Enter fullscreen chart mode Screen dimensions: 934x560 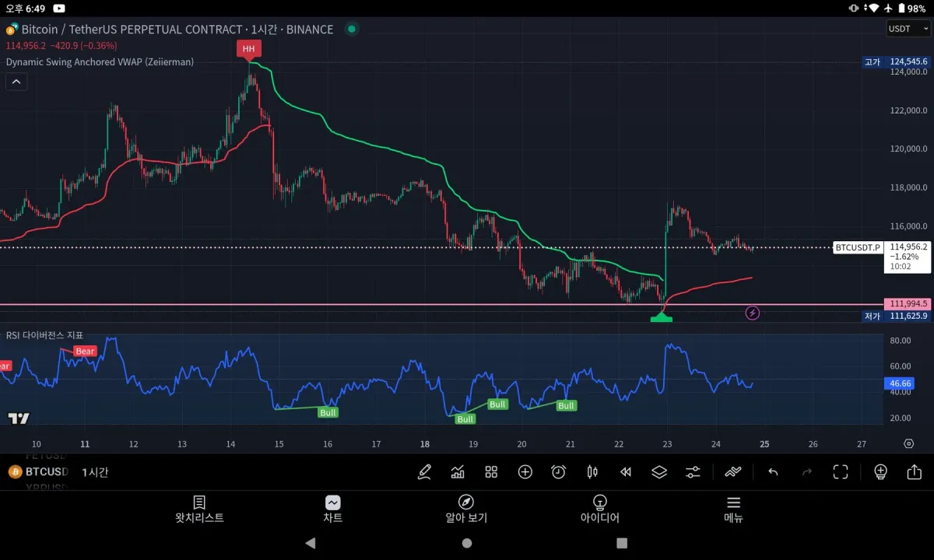pos(841,471)
